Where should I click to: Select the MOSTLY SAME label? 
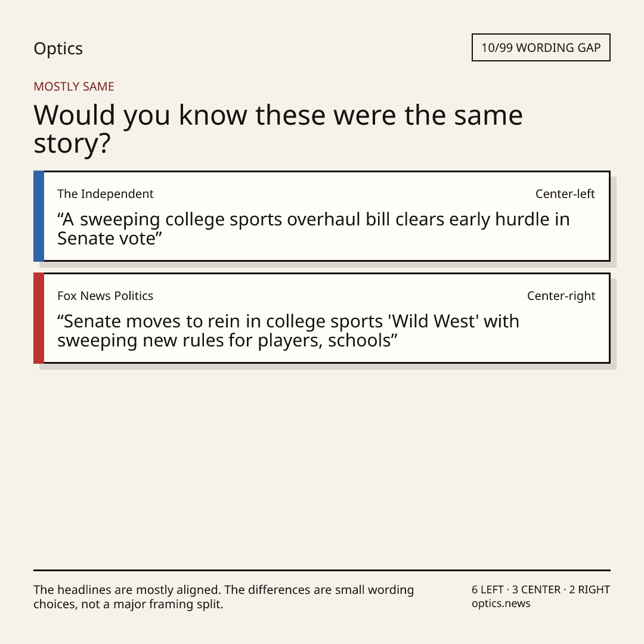click(74, 86)
